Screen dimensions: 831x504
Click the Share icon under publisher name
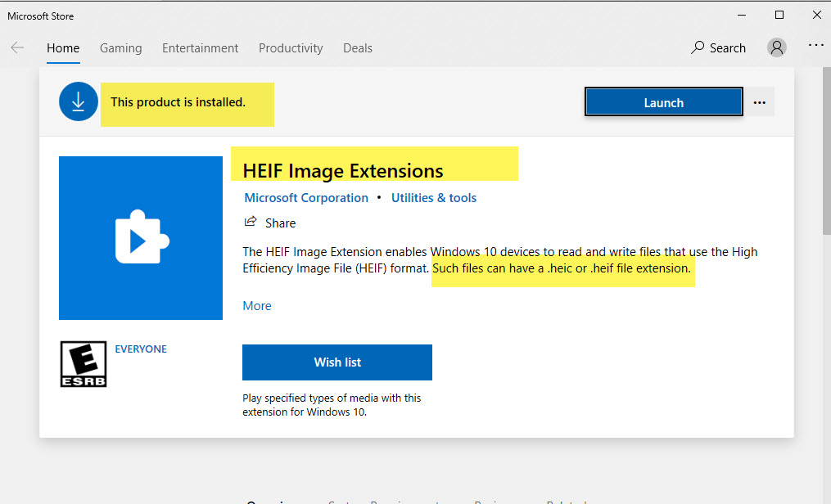tap(251, 223)
